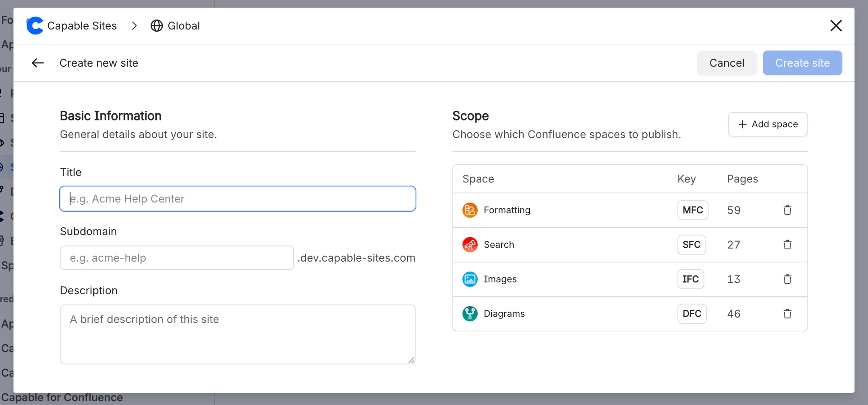Delete the Search space with trash icon
868x405 pixels.
click(x=787, y=245)
